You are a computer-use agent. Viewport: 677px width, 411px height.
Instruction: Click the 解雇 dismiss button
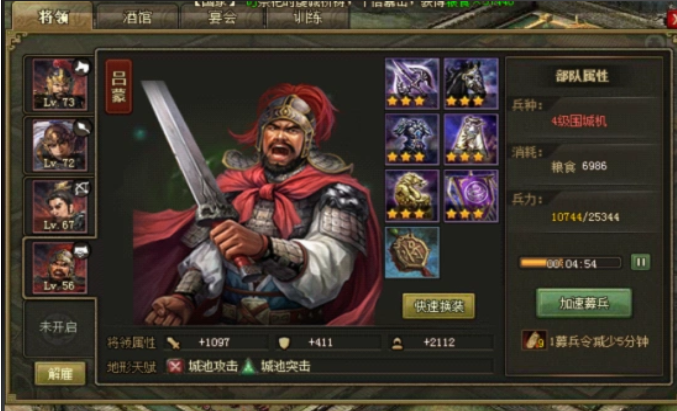click(60, 374)
